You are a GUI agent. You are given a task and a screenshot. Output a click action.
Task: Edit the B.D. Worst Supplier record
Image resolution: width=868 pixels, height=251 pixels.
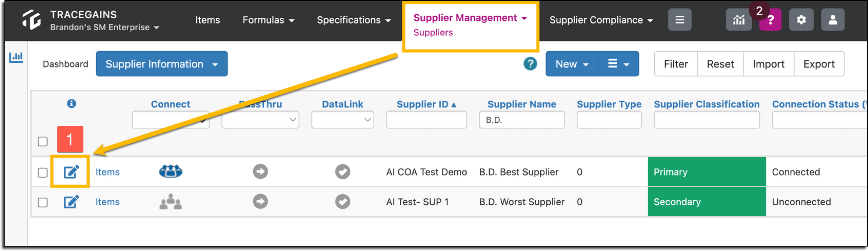click(x=71, y=202)
